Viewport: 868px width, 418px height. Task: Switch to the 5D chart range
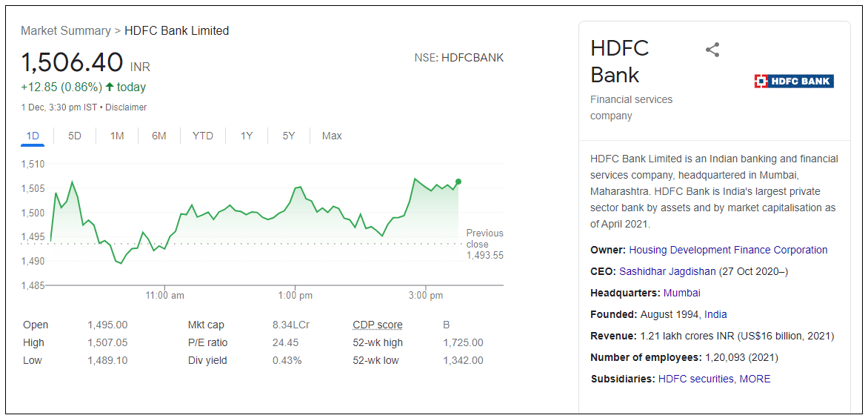pos(75,136)
